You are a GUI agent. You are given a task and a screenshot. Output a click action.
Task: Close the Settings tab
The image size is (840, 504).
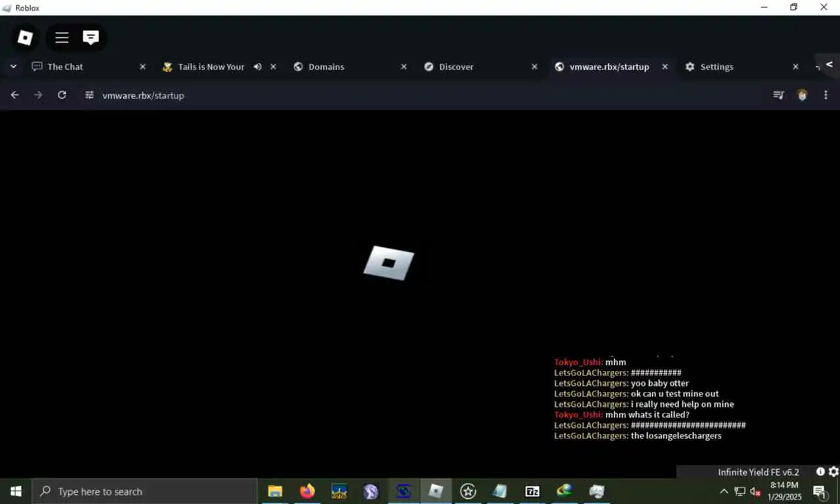click(x=795, y=67)
